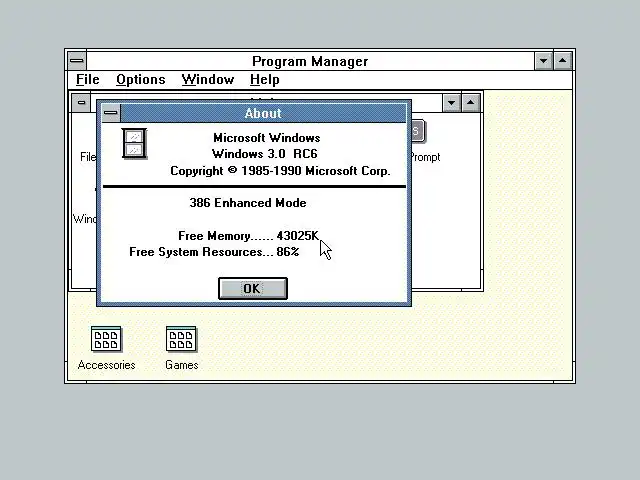Open the Window menu
Image resolution: width=640 pixels, height=480 pixels.
pyautogui.click(x=208, y=80)
